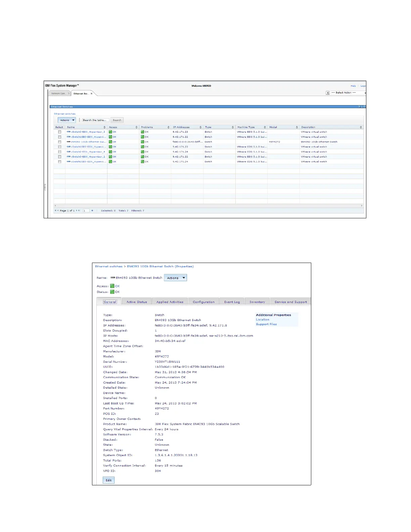The height and width of the screenshot is (532, 411).
Task: Sort the table by the Name column
Action: [86, 127]
